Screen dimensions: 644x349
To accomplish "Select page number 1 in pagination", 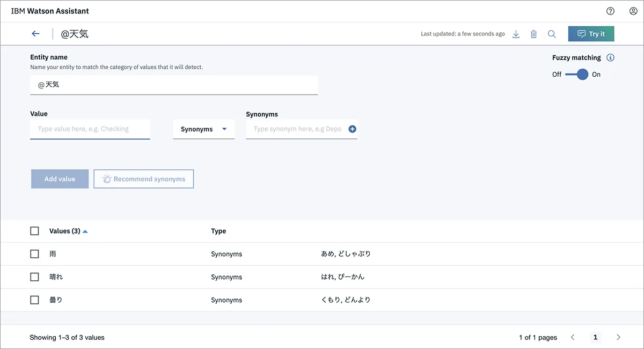I will point(595,337).
